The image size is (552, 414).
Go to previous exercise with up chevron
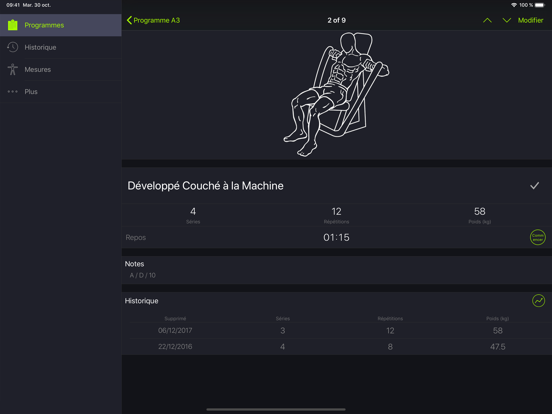click(x=487, y=20)
